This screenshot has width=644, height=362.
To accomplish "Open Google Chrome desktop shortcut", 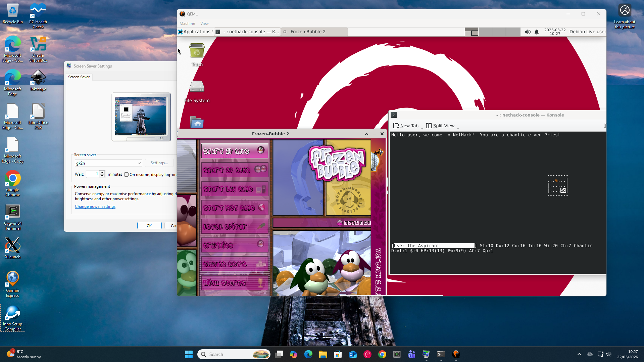I will click(13, 184).
